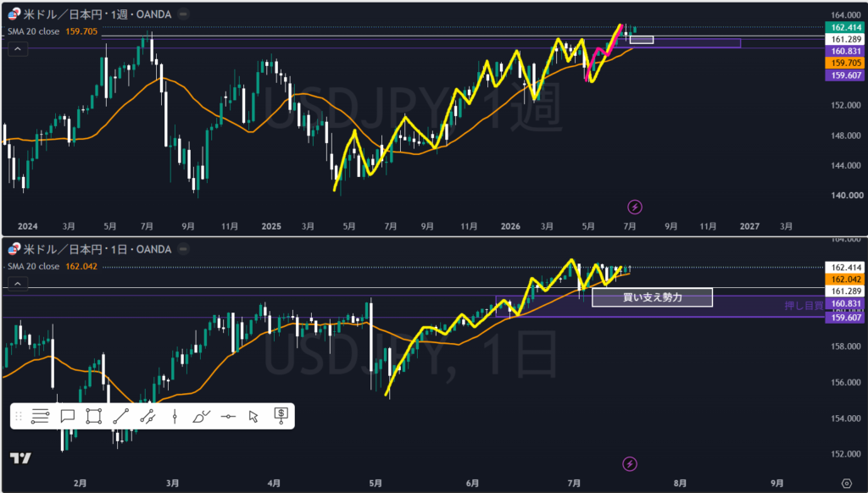868x493 pixels.
Task: Select the callout comment tool
Action: tap(68, 416)
